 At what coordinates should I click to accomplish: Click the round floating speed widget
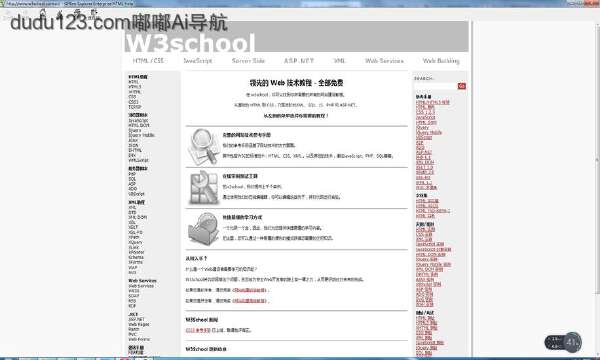564,342
